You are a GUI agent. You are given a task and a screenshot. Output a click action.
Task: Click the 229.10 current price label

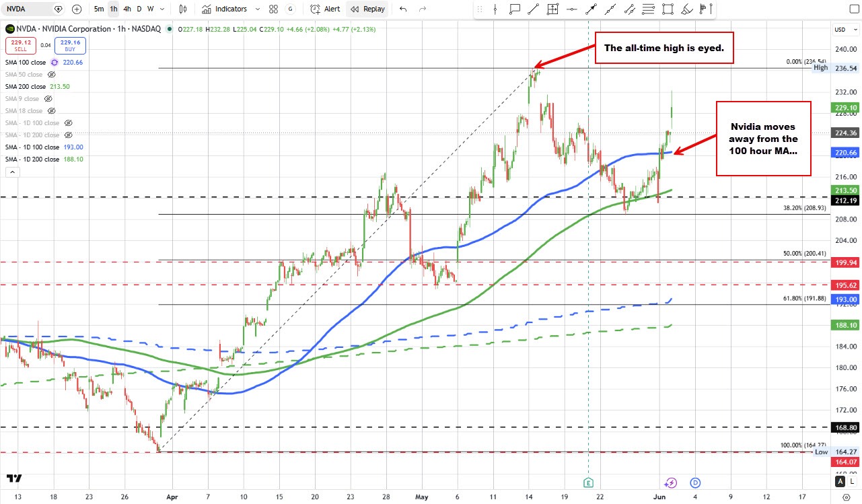tap(845, 107)
